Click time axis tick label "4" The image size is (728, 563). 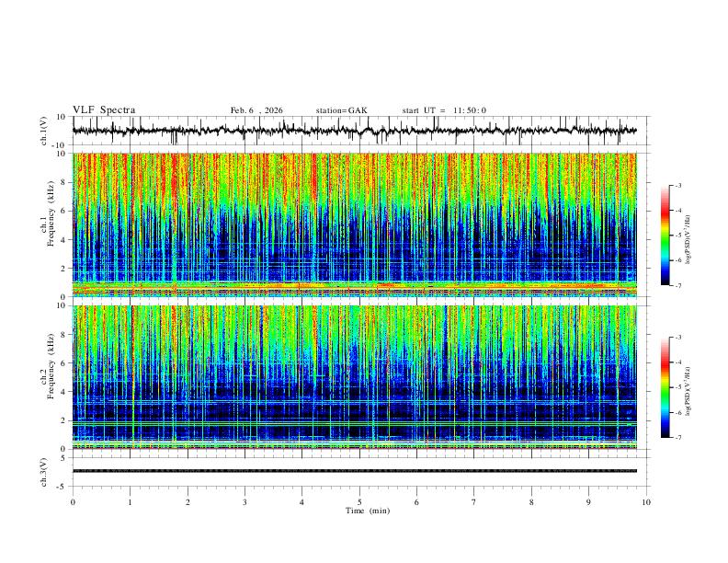click(301, 502)
